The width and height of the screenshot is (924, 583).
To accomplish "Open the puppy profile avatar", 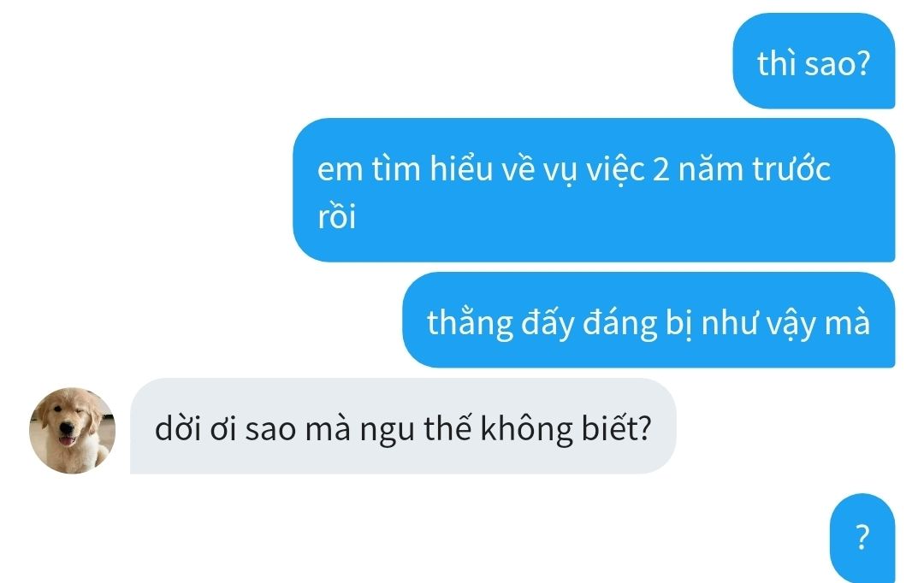I will point(72,431).
